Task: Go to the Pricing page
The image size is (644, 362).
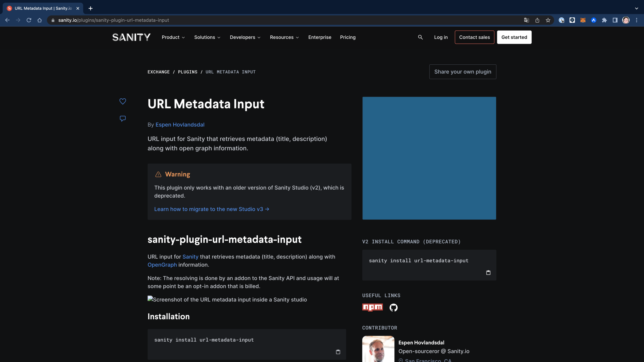Action: click(348, 37)
